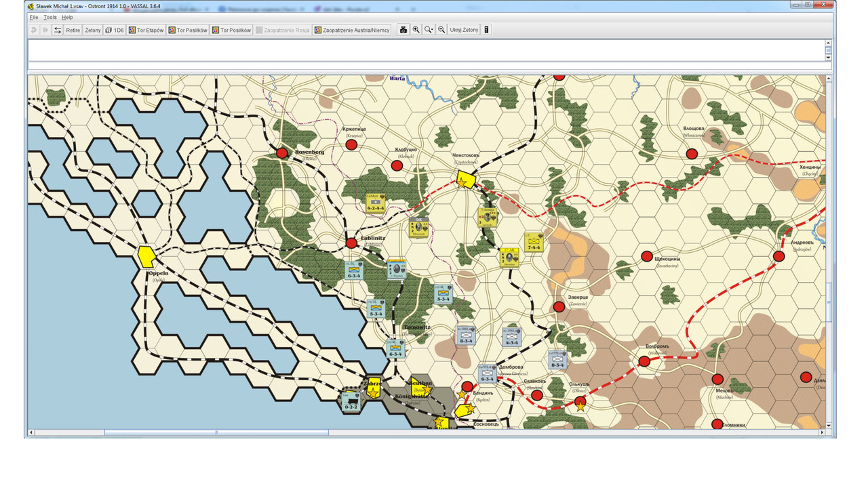Select the 17. AK leader counter

click(509, 257)
